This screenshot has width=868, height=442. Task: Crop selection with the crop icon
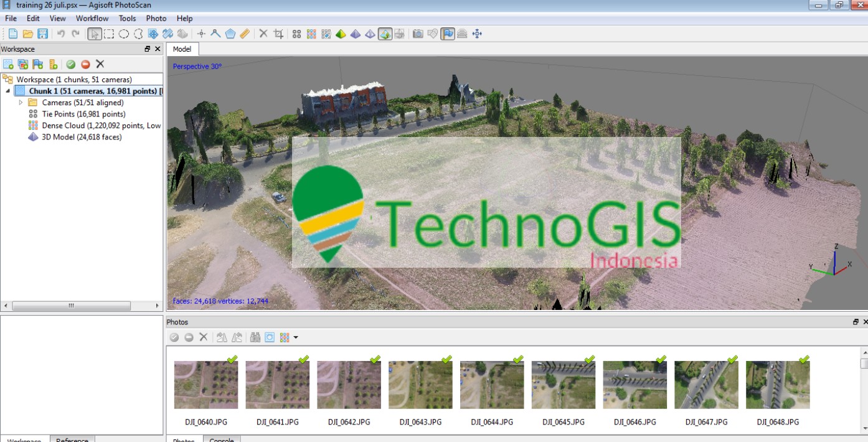coord(278,34)
